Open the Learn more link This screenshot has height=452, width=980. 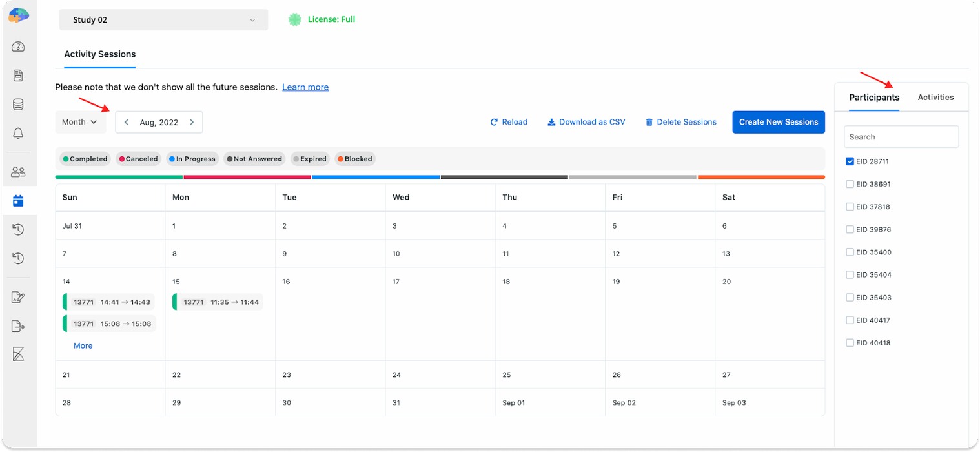pos(305,87)
